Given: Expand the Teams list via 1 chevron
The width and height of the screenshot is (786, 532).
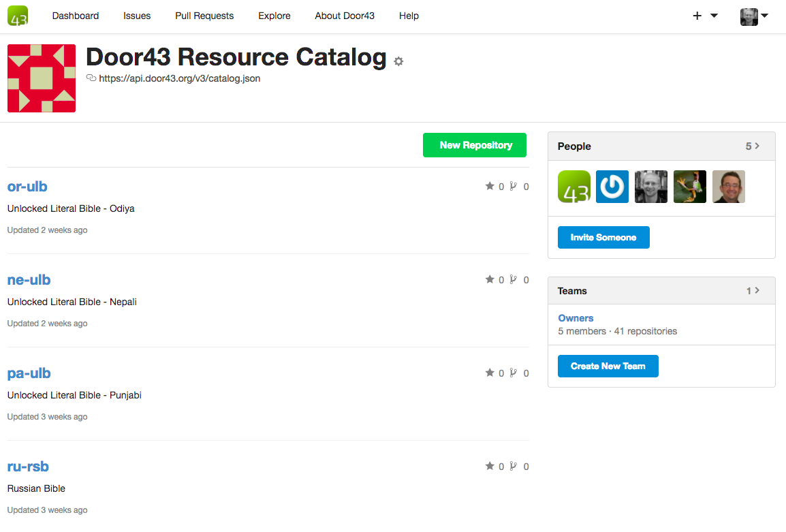Looking at the screenshot, I should 753,290.
